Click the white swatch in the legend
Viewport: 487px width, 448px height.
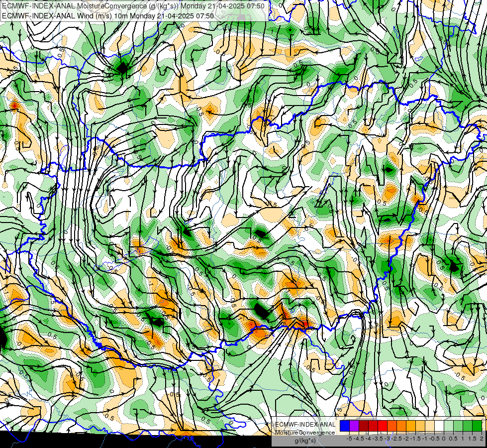click(x=439, y=426)
